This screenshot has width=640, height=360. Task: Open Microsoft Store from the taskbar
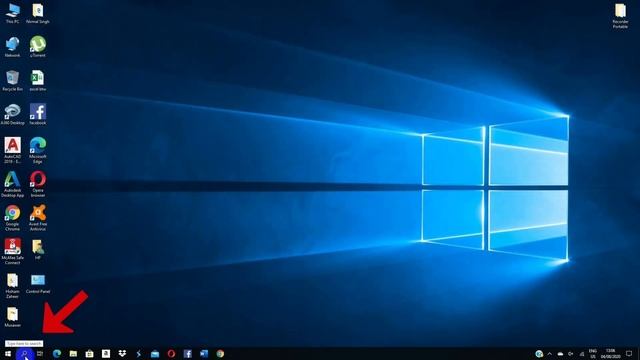[89, 353]
